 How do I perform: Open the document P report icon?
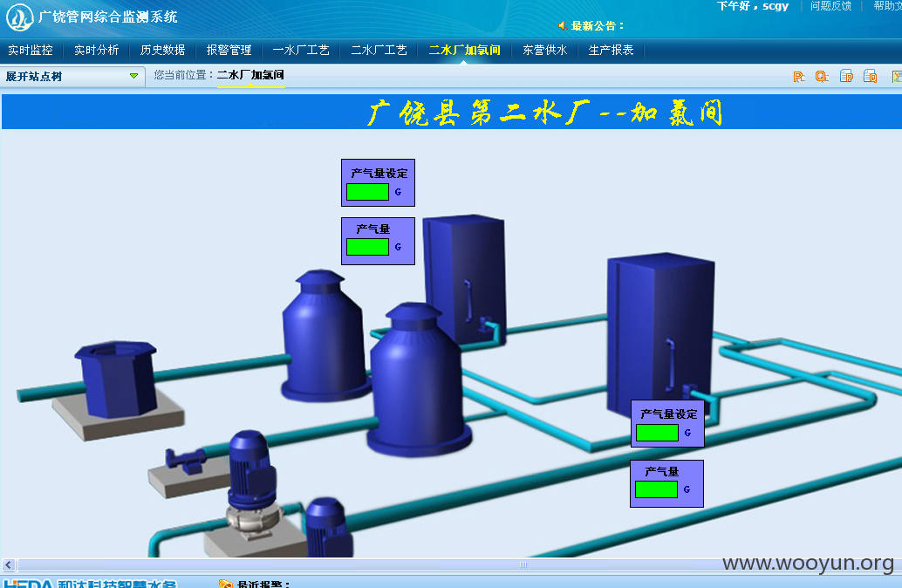pos(846,77)
